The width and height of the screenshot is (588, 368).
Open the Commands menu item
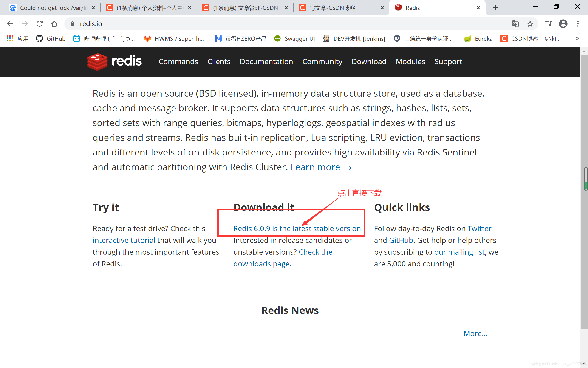[178, 62]
